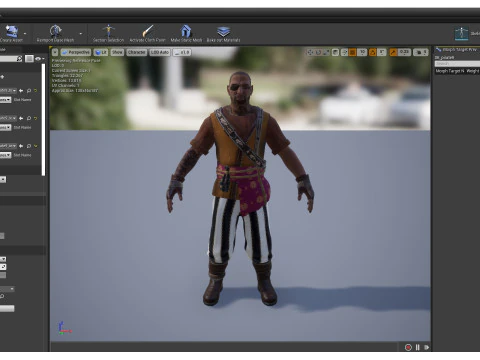Viewport: 480px width, 360px height.
Task: Open third material slot asset dropdown
Action: tap(8, 146)
